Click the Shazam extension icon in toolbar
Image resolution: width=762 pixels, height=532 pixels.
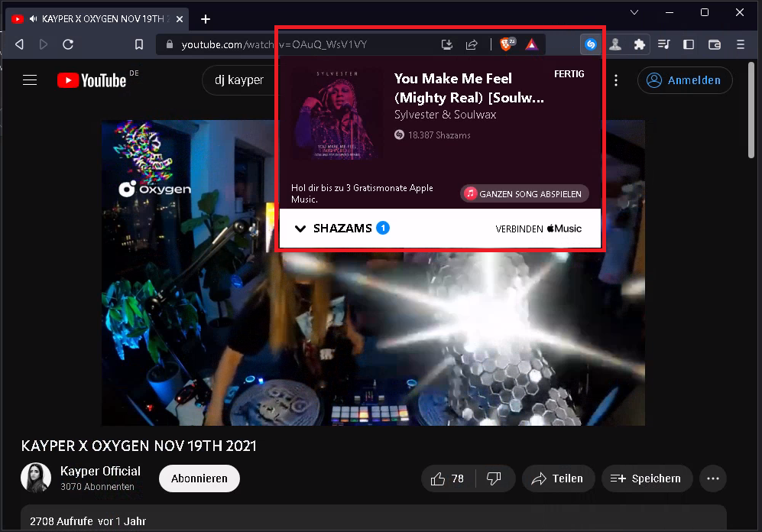point(591,45)
